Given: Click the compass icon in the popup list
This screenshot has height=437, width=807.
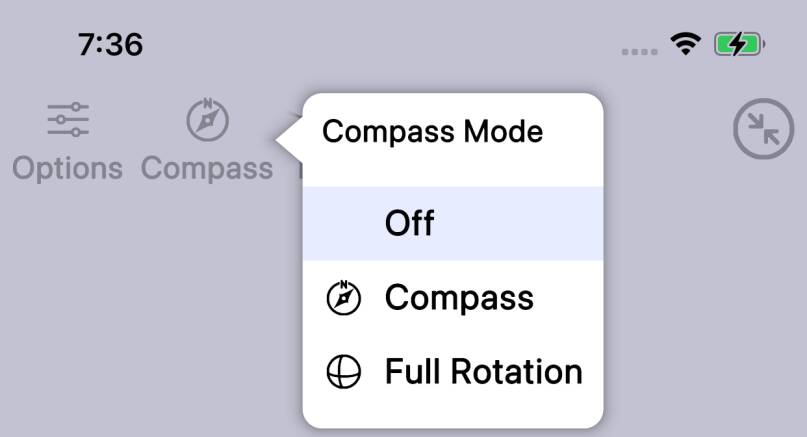Looking at the screenshot, I should point(344,298).
